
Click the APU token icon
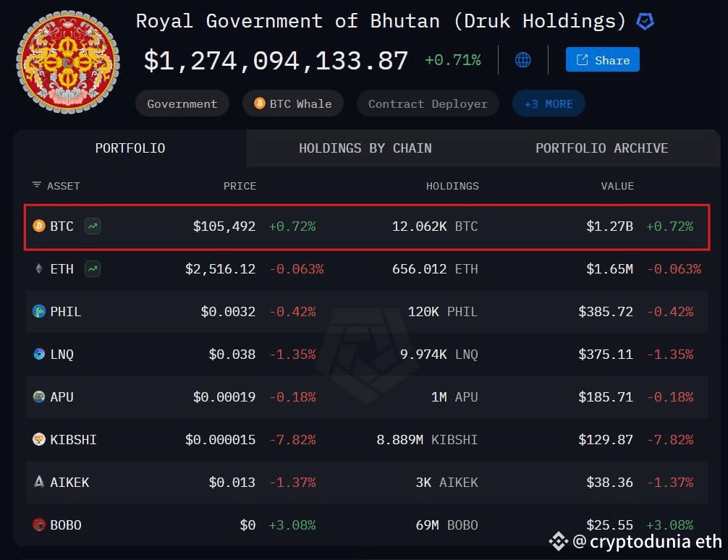coord(39,397)
